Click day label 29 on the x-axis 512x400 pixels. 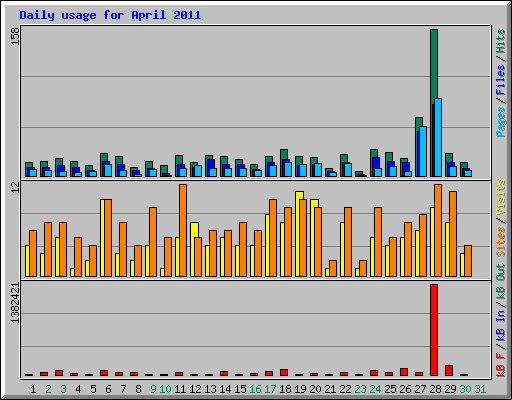pos(450,389)
